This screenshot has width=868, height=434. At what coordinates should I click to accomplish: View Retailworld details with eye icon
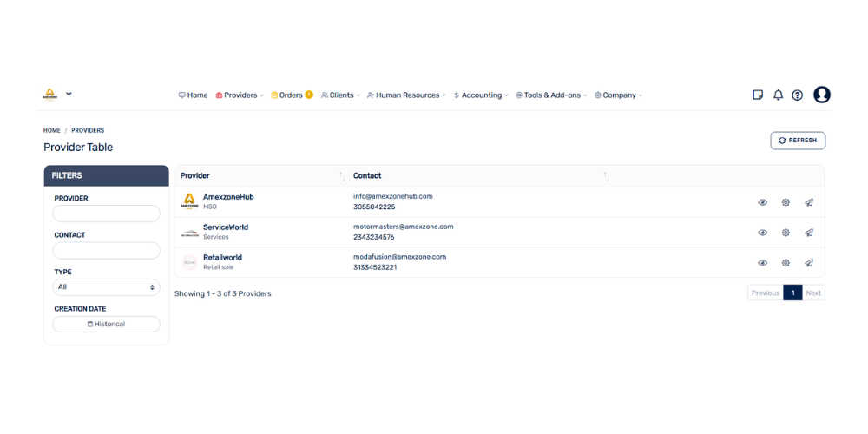[762, 262]
